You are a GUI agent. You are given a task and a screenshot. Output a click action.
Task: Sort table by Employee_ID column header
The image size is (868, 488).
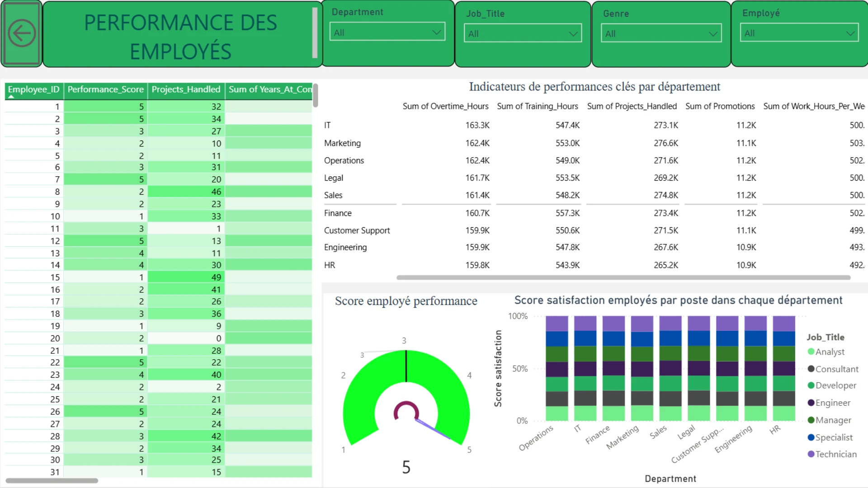[34, 89]
